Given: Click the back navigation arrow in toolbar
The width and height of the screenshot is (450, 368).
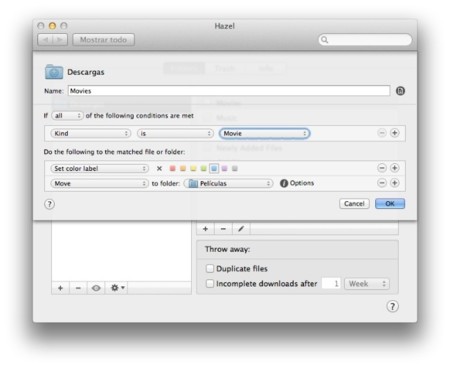Looking at the screenshot, I should coord(45,40).
